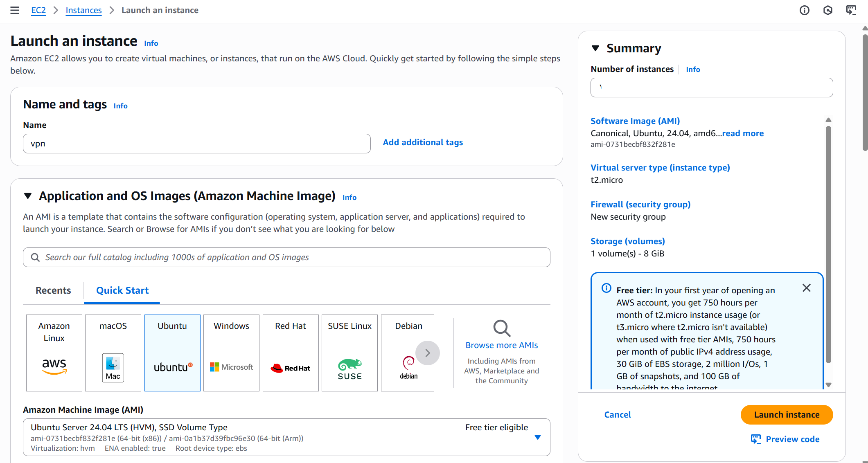This screenshot has height=463, width=868.
Task: Click the Instances breadcrumb link
Action: (83, 10)
